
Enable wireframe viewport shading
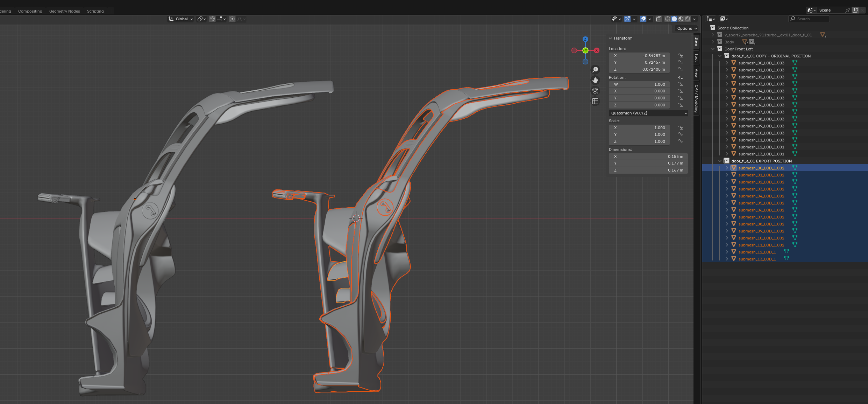pos(667,19)
